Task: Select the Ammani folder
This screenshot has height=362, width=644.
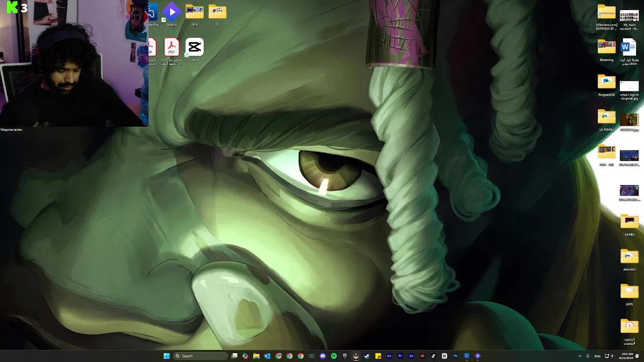Action: 629,260
